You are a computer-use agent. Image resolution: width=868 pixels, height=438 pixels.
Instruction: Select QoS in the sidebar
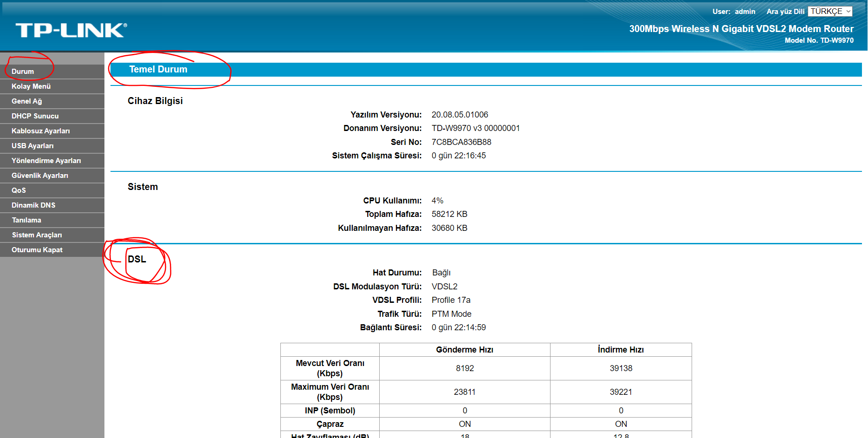tap(52, 190)
